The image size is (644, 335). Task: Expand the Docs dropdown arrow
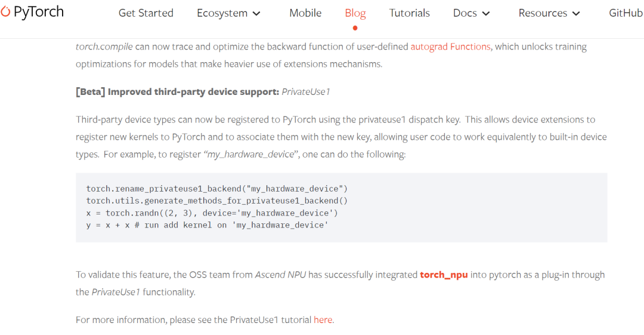coord(486,14)
